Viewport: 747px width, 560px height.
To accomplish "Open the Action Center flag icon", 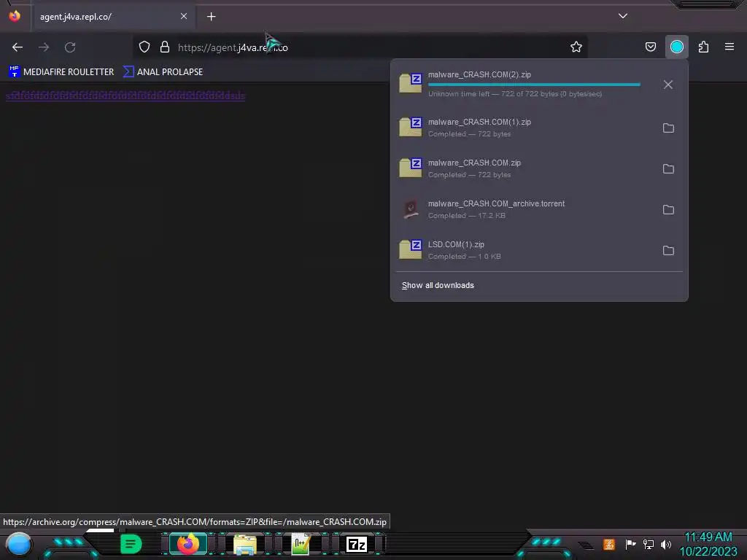I will (630, 544).
